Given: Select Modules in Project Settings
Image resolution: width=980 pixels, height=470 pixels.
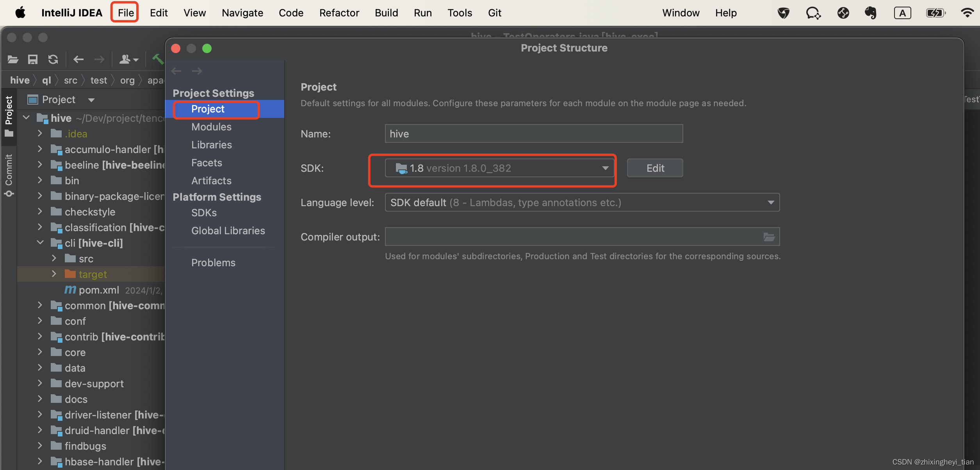Looking at the screenshot, I should [211, 127].
